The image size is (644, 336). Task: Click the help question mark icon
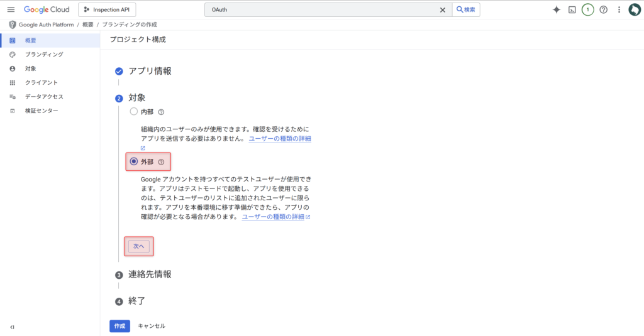603,10
